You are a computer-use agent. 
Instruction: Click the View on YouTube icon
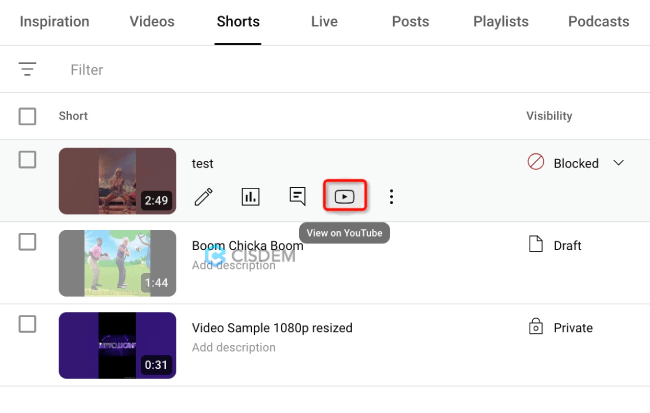pyautogui.click(x=344, y=197)
